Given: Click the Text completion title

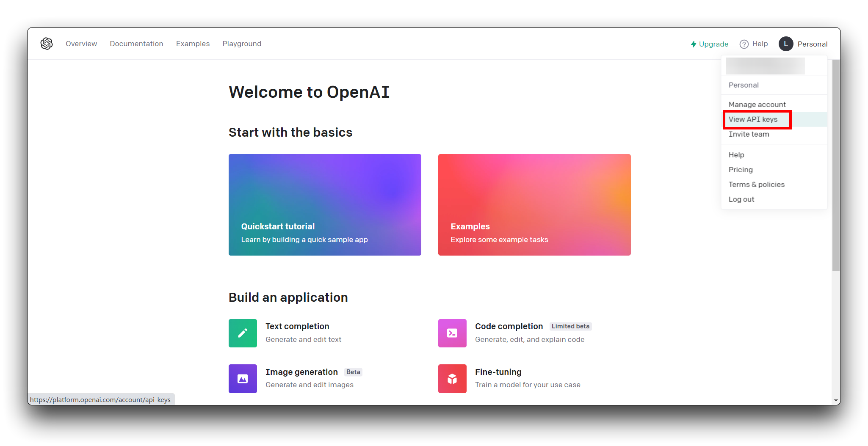Looking at the screenshot, I should coord(297,326).
